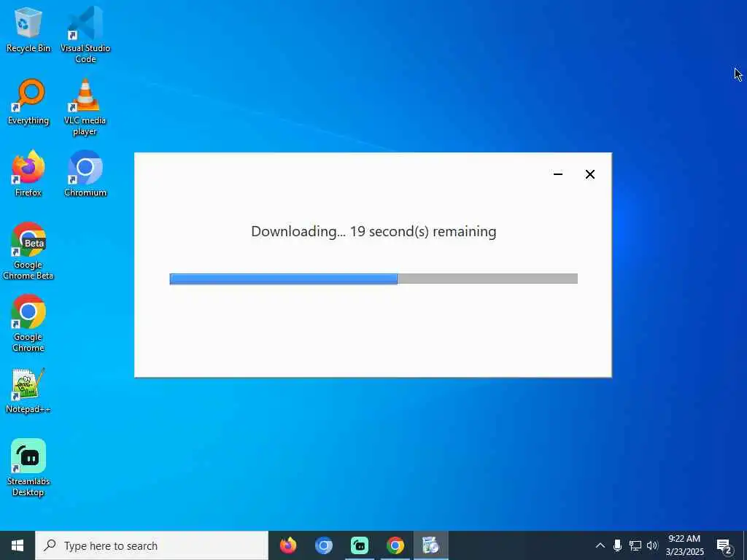Select the Notepad++ desktop shortcut
Screen dimensions: 747x560
coord(28,391)
